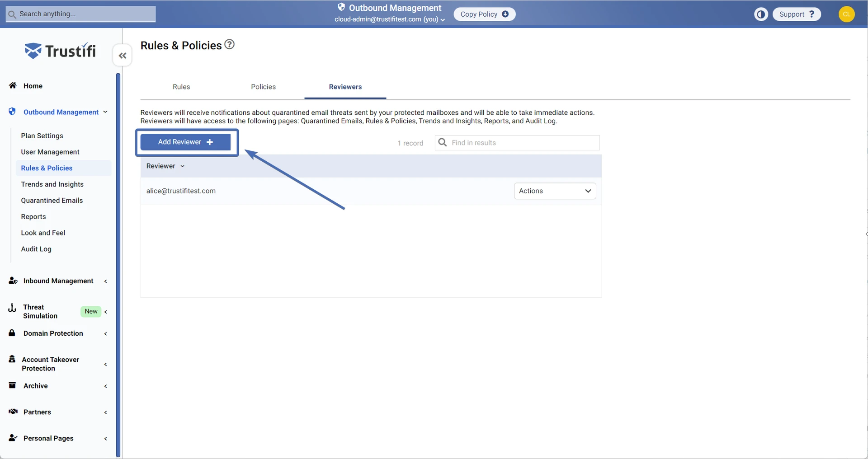
Task: Switch to the Policies tab
Action: (263, 87)
